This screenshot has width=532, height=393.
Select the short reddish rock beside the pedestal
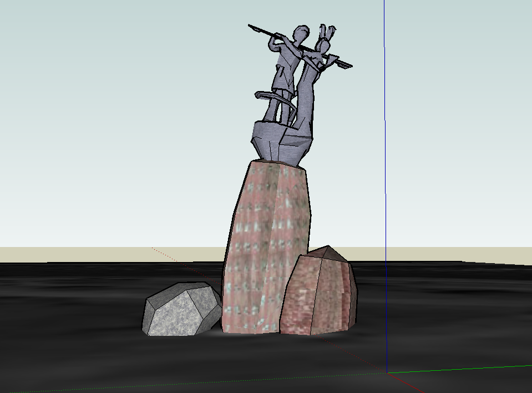tap(318, 290)
